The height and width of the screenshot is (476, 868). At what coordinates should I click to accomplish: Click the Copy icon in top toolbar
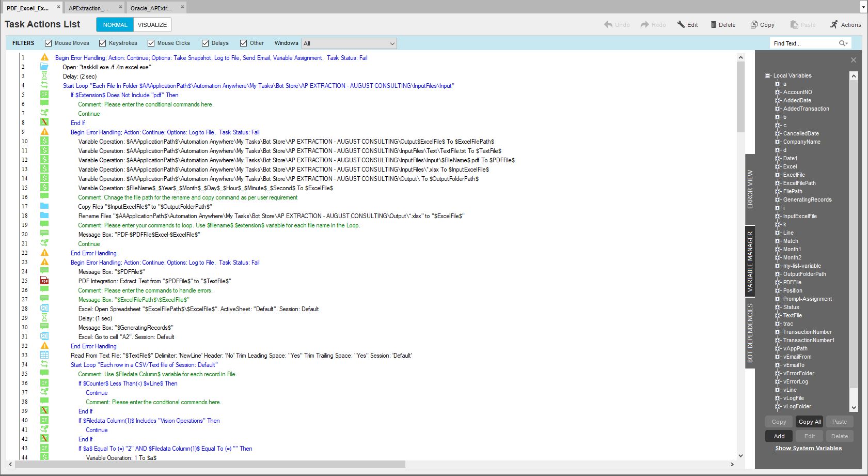754,25
